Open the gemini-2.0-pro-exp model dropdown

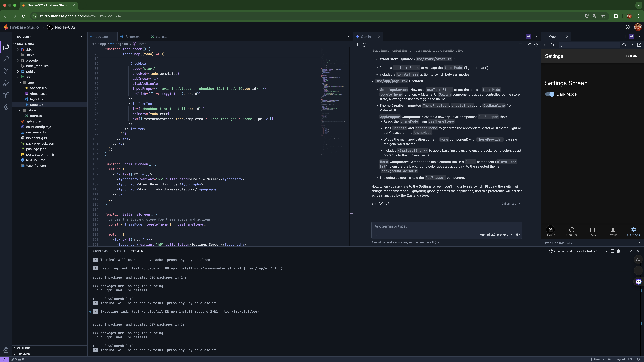496,235
